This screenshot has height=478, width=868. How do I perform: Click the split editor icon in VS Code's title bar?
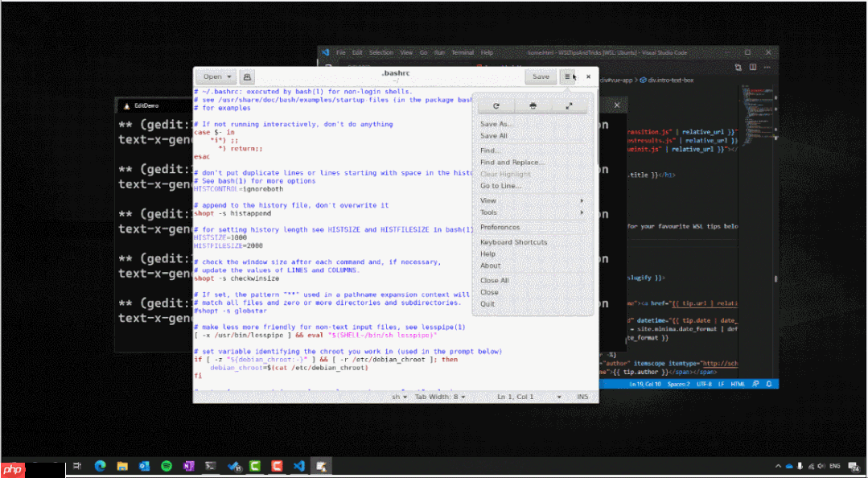(738, 67)
